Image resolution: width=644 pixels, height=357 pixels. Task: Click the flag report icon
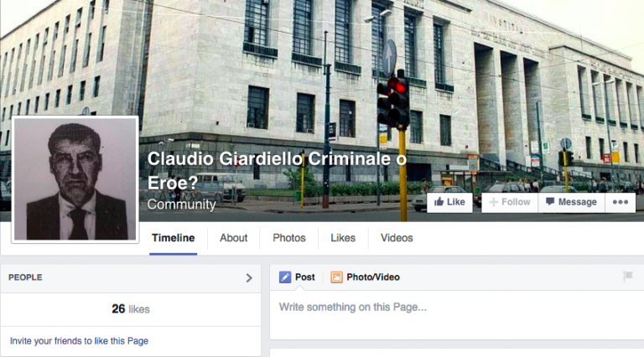[x=627, y=277]
